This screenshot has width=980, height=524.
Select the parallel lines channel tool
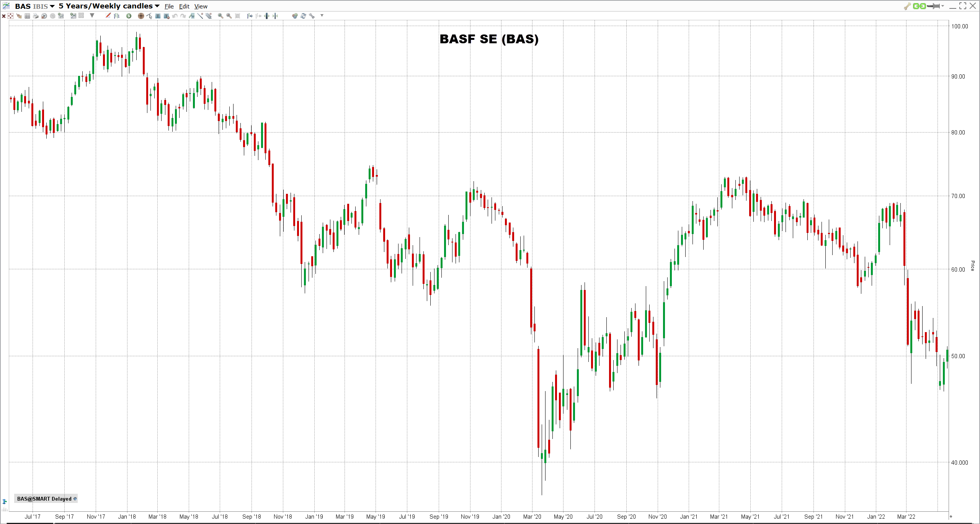[x=209, y=16]
